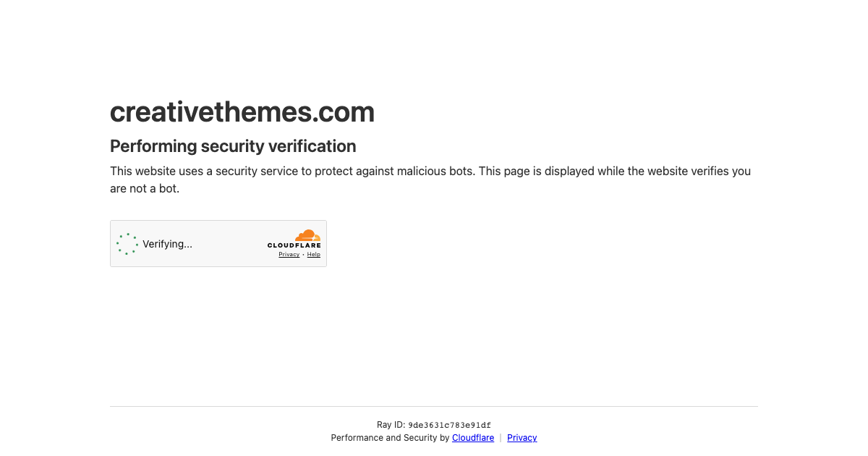Open the Privacy link inside the verification widget

click(x=289, y=255)
